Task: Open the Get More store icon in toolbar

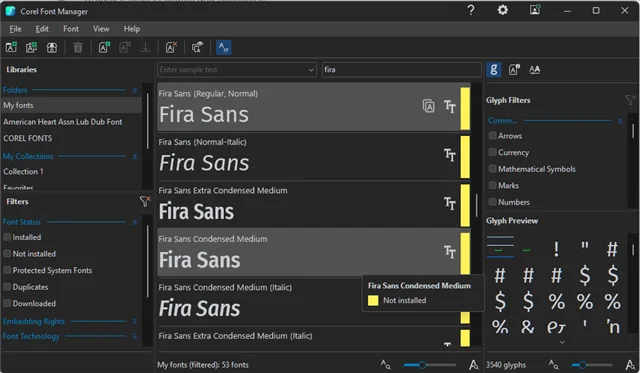Action: pyautogui.click(x=52, y=47)
